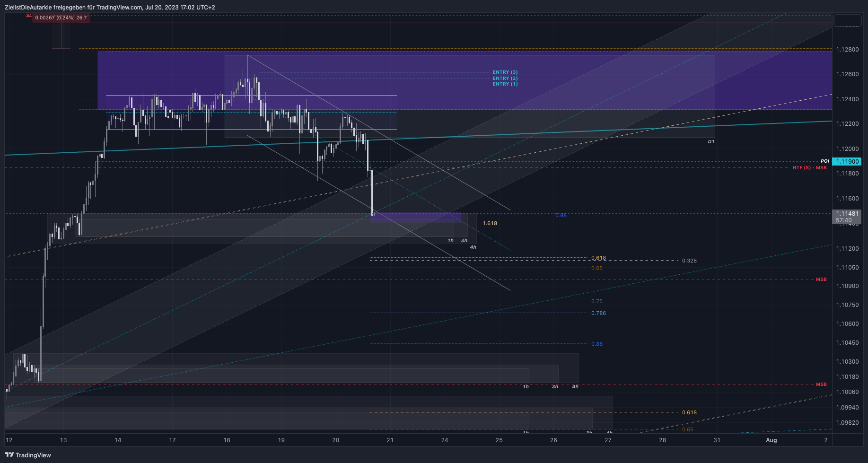The image size is (868, 463).
Task: Select date 31 on time axis
Action: tap(717, 440)
